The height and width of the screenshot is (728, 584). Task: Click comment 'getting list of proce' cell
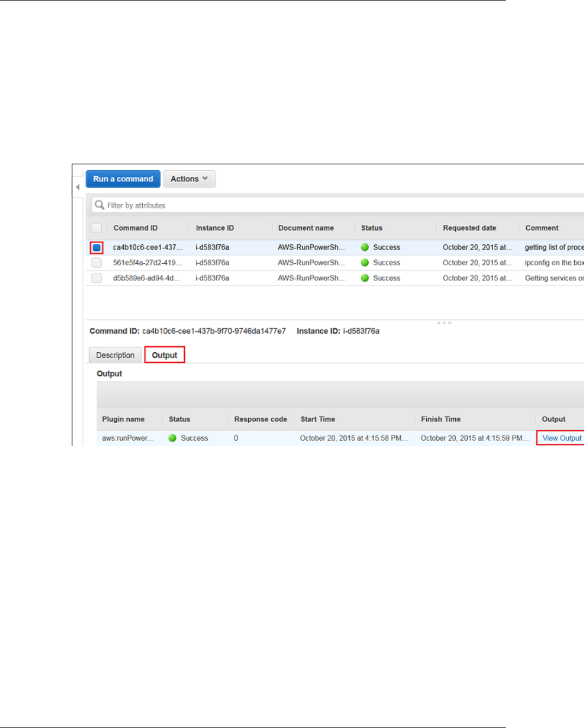(x=554, y=248)
